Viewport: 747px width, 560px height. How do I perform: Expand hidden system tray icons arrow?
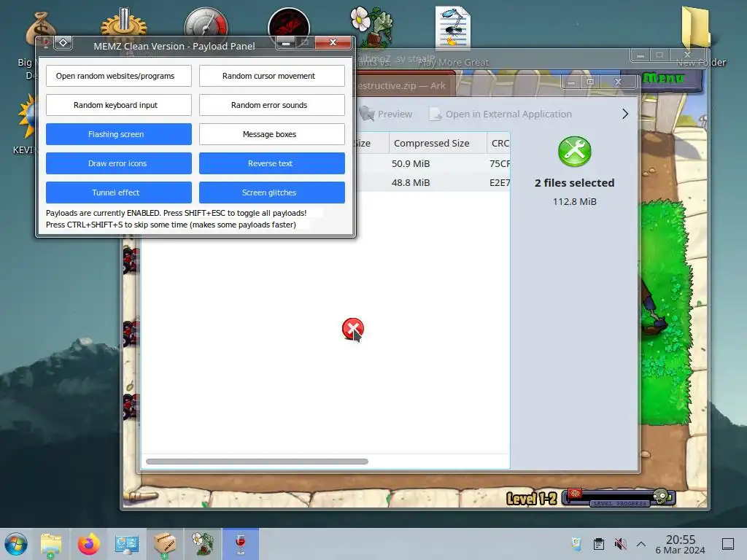tap(641, 544)
